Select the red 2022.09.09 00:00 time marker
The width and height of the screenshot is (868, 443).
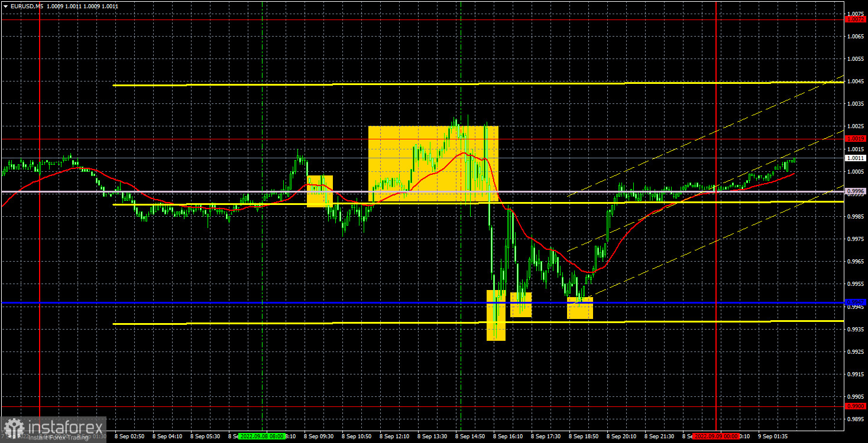pos(716,436)
